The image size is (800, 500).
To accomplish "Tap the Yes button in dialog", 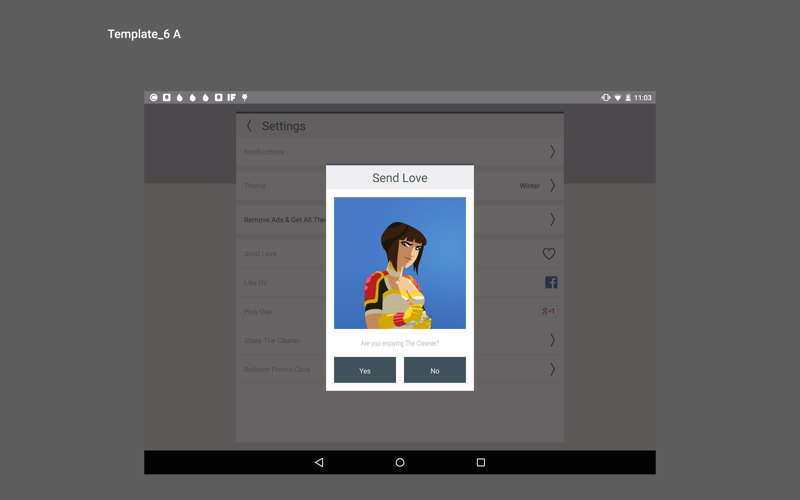I will click(365, 370).
